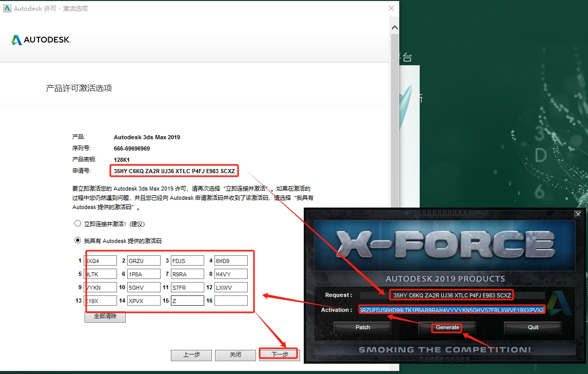Viewport: 588px width, 374px height.
Task: Click activation code field 9
Action: (x=100, y=287)
